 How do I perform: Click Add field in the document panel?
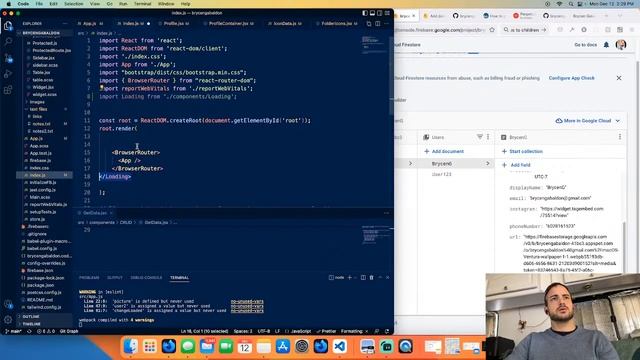pyautogui.click(x=516, y=165)
